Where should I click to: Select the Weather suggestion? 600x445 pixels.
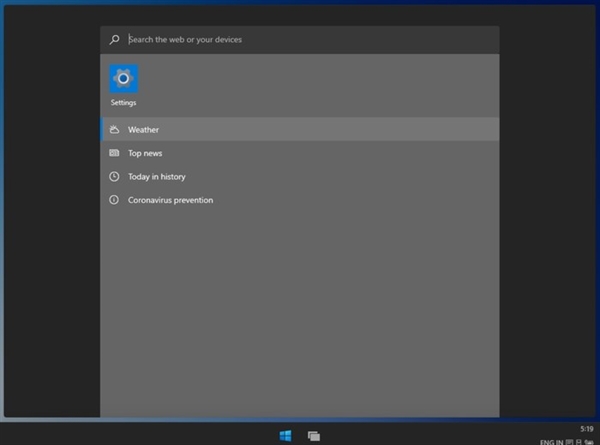pyautogui.click(x=143, y=130)
